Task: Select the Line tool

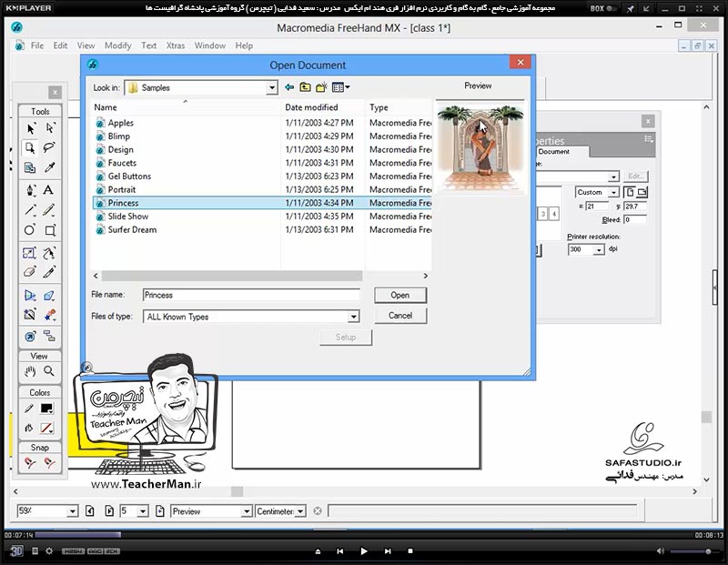Action: point(30,210)
